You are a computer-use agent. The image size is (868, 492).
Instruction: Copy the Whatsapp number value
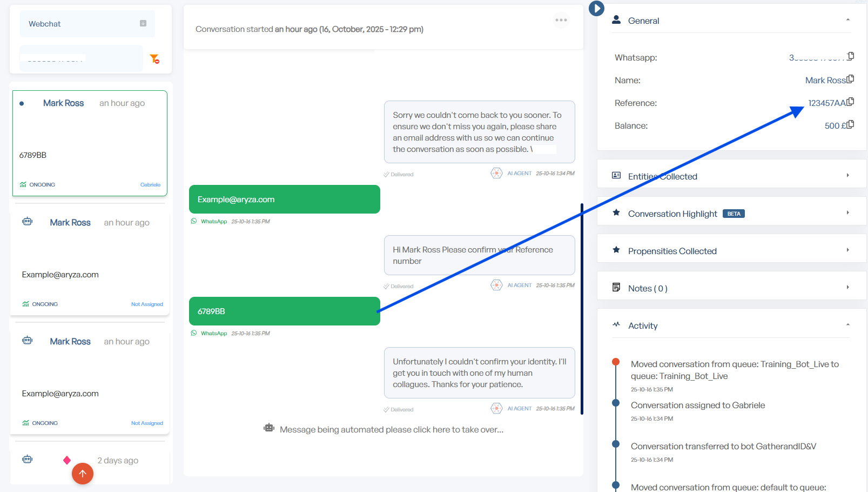point(851,56)
